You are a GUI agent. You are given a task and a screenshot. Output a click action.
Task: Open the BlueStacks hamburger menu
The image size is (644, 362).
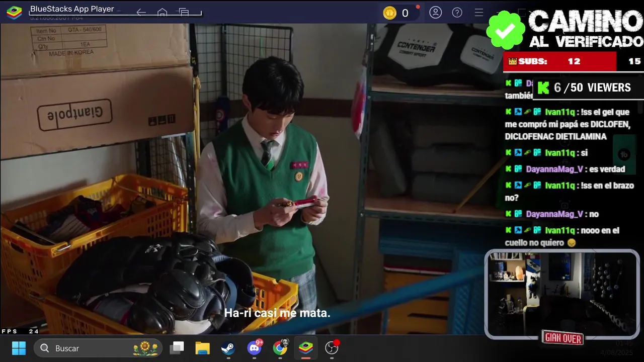coord(478,13)
